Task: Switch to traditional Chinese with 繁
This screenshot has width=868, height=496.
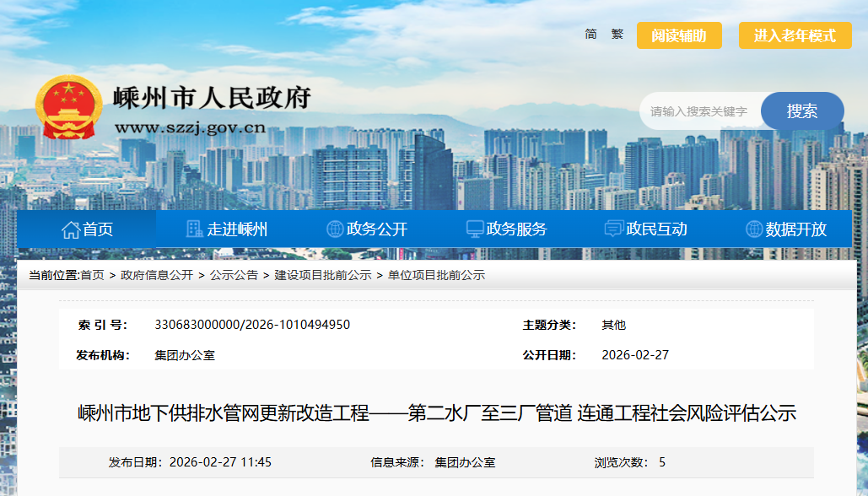Action: coord(617,35)
